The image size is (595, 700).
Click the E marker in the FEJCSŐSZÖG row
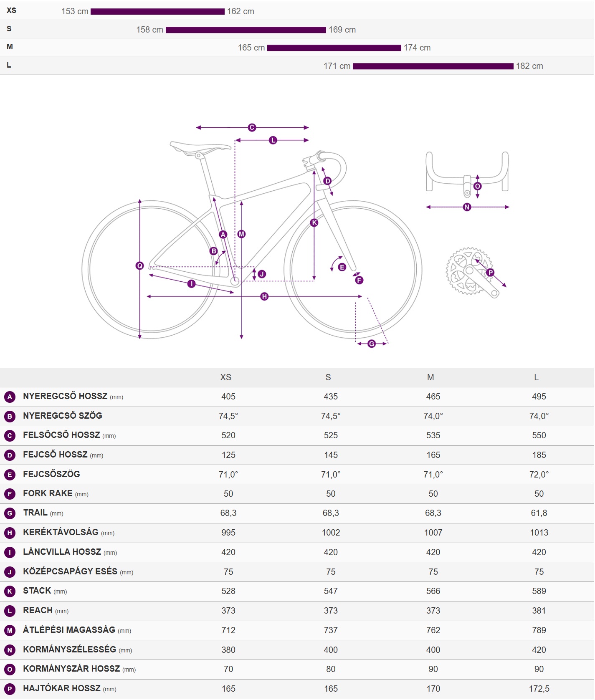click(x=10, y=475)
